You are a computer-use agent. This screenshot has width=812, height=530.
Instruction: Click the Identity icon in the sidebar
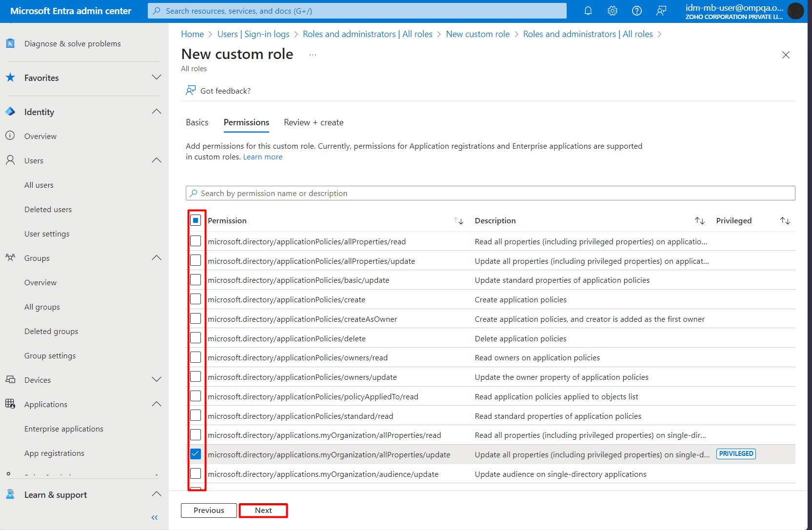[x=10, y=111]
